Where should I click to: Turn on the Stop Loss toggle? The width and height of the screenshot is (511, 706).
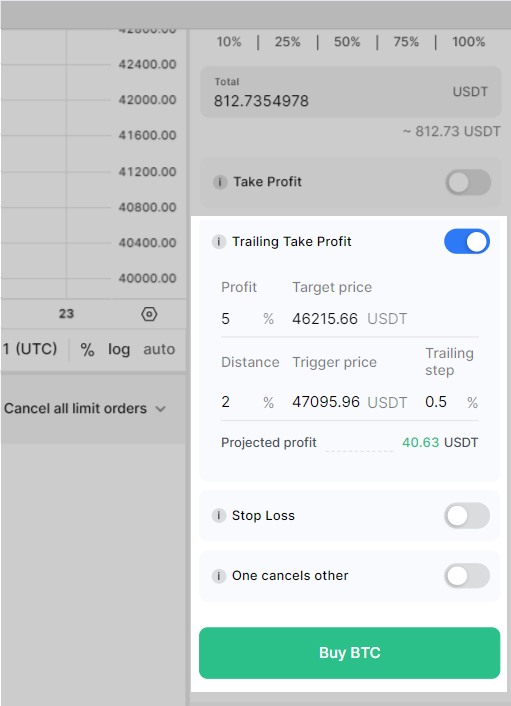coord(467,516)
